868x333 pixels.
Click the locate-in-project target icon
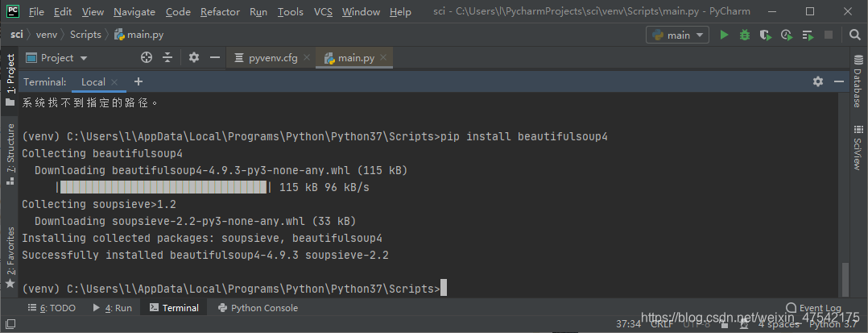[x=147, y=57]
